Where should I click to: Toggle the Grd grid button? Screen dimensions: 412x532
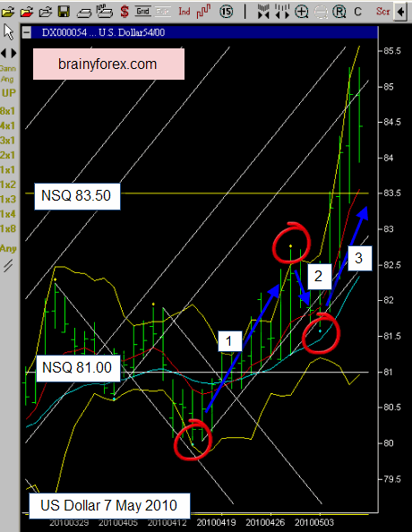(x=143, y=12)
